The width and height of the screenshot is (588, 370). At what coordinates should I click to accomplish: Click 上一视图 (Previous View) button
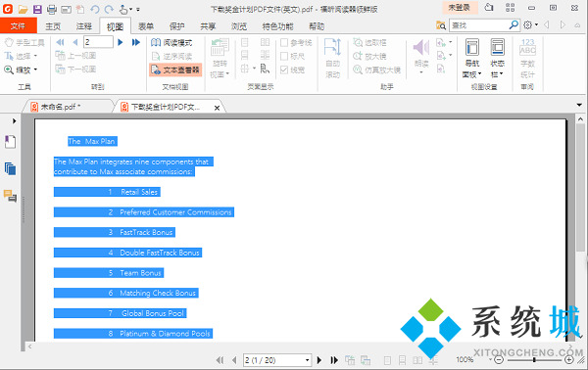coord(76,56)
